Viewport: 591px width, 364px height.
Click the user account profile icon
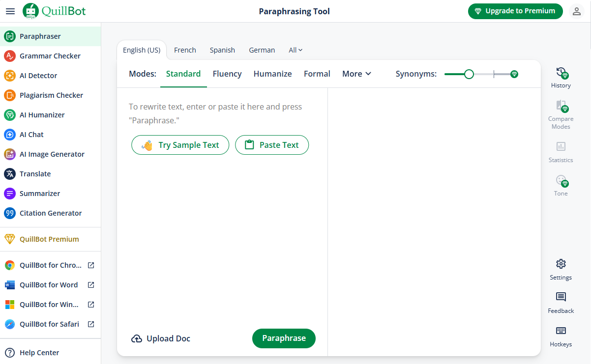tap(577, 11)
